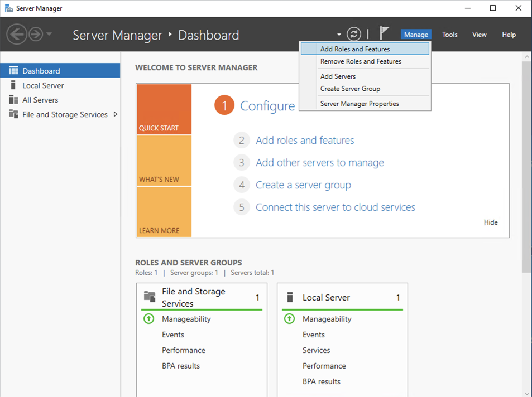Image resolution: width=532 pixels, height=397 pixels.
Task: Click the All Servers icon in sidebar
Action: pyautogui.click(x=13, y=100)
